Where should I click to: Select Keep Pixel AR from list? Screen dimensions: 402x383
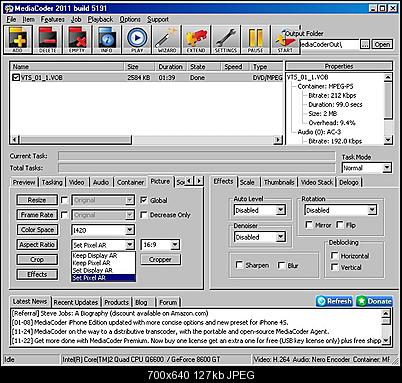(x=103, y=263)
